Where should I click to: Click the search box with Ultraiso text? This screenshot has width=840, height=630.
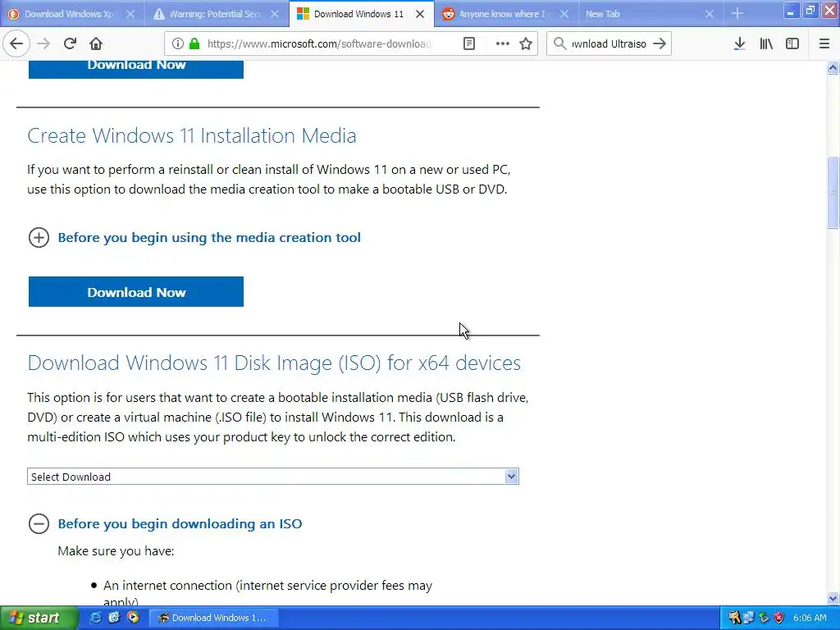609,44
